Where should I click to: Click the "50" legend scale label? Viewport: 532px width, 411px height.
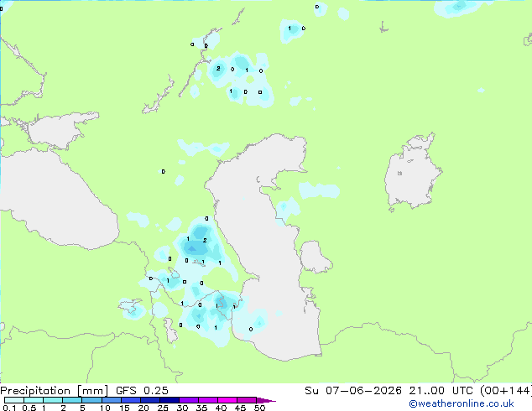pyautogui.click(x=259, y=408)
